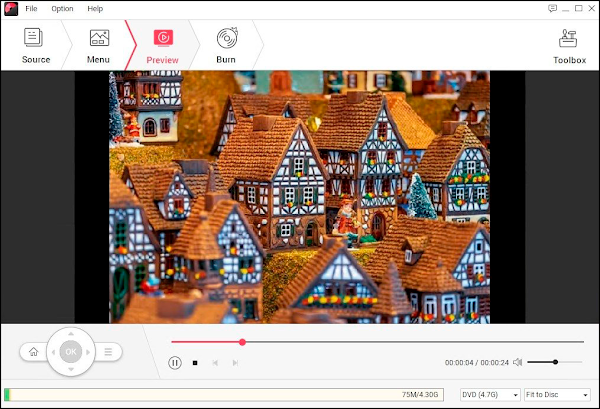Click the home button on remote

[34, 352]
